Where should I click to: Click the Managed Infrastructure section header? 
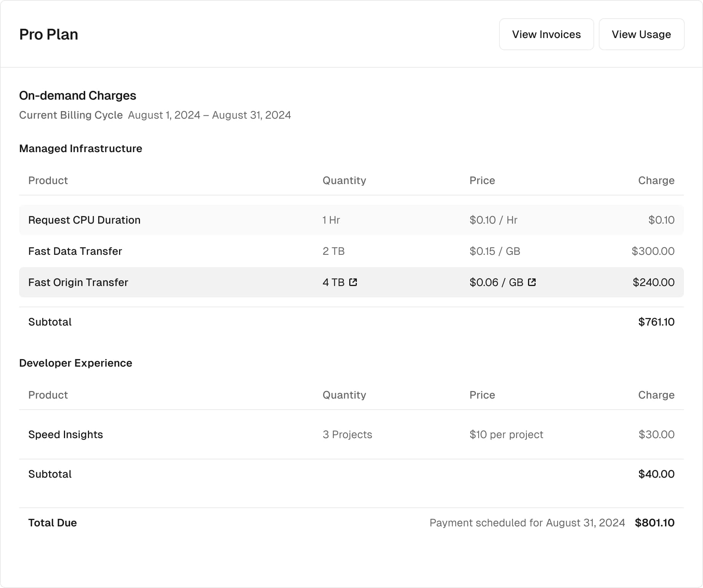tap(81, 149)
